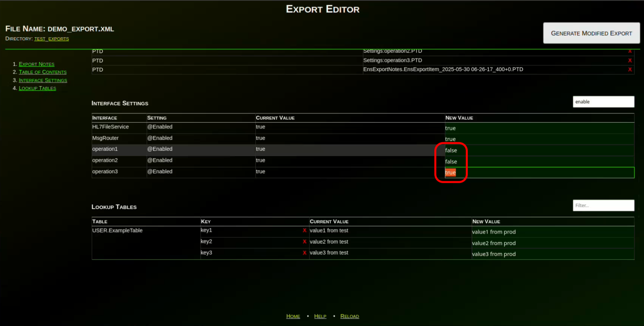Delete the Settings:operation3.PTD row with red X
Image resolution: width=644 pixels, height=326 pixels.
coord(630,60)
